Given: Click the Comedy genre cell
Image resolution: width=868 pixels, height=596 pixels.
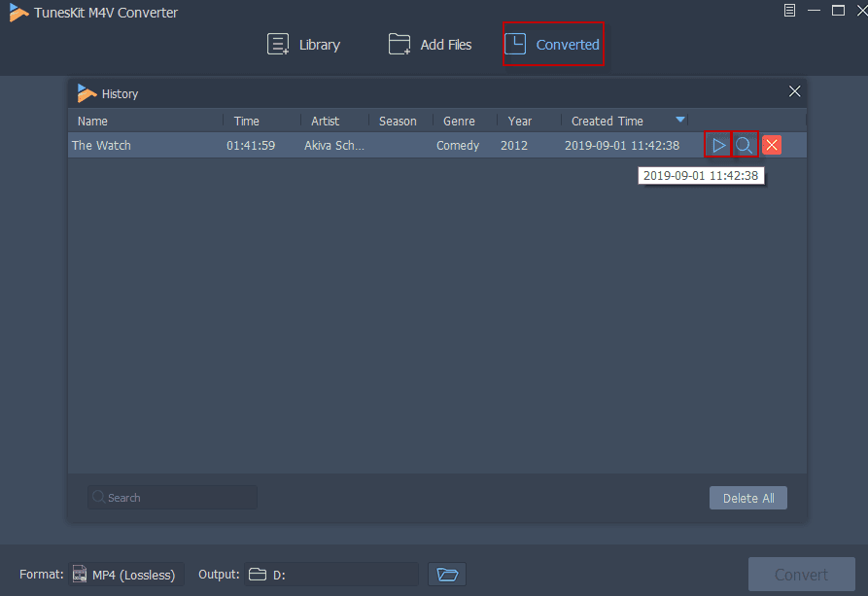Looking at the screenshot, I should [x=458, y=145].
